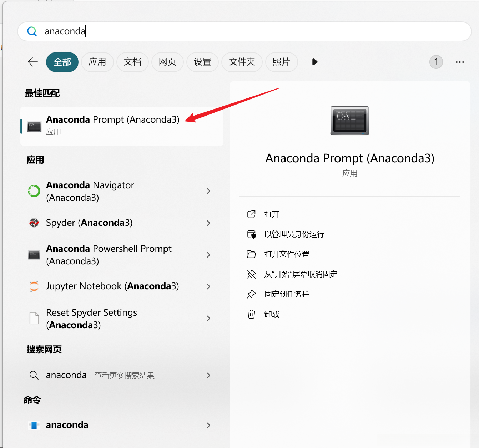Click the circular badge showing 1

(436, 62)
